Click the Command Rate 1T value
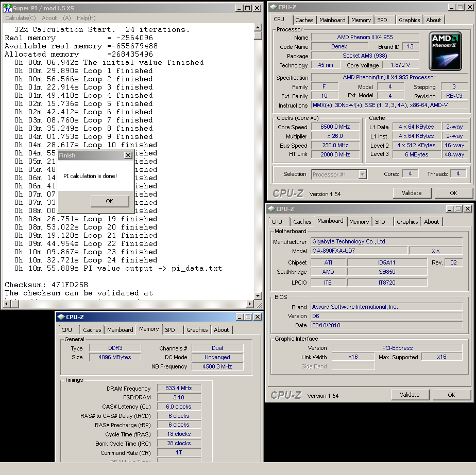This screenshot has width=476, height=475. coord(179,452)
